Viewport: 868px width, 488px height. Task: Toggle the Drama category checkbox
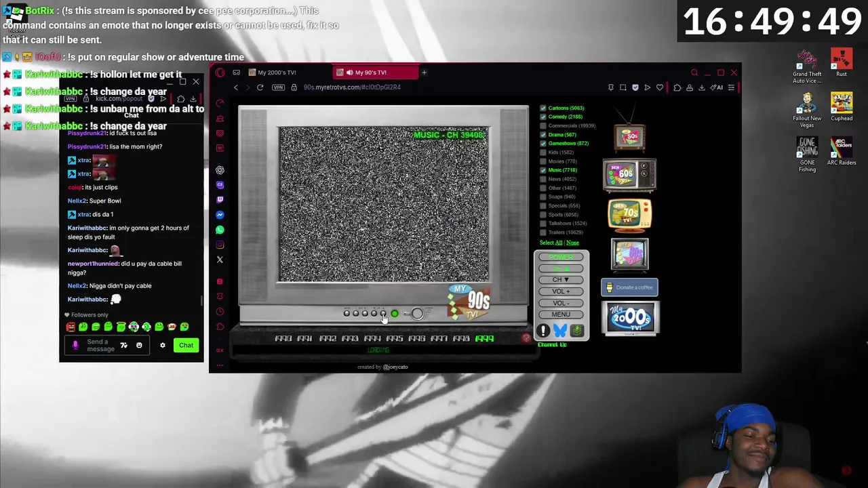coord(543,134)
